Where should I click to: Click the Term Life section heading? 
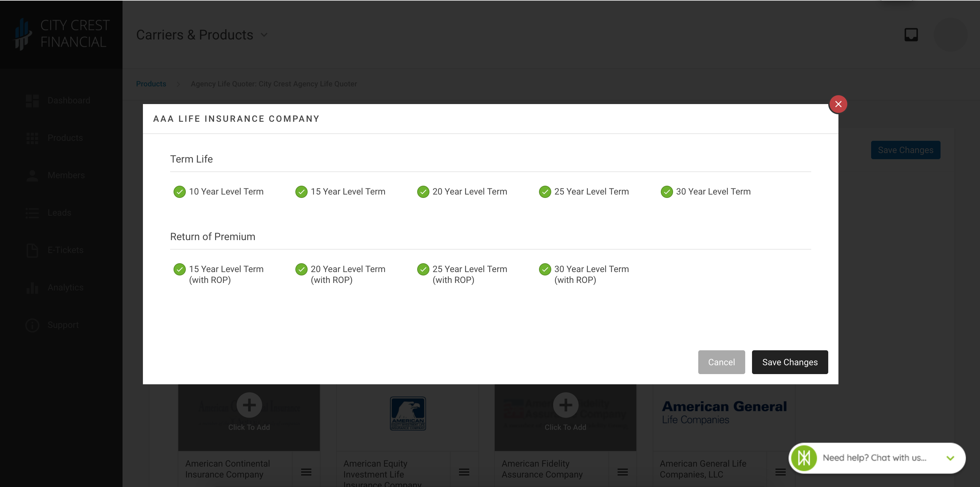tap(191, 159)
